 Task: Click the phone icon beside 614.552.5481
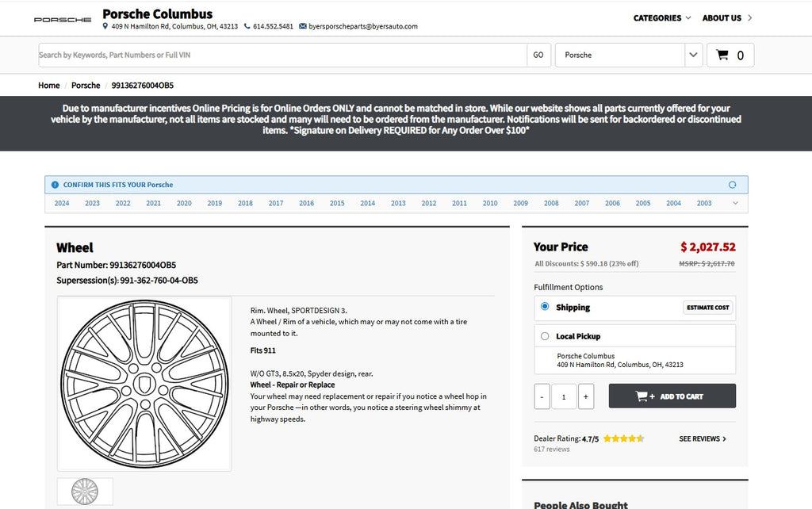pyautogui.click(x=247, y=26)
